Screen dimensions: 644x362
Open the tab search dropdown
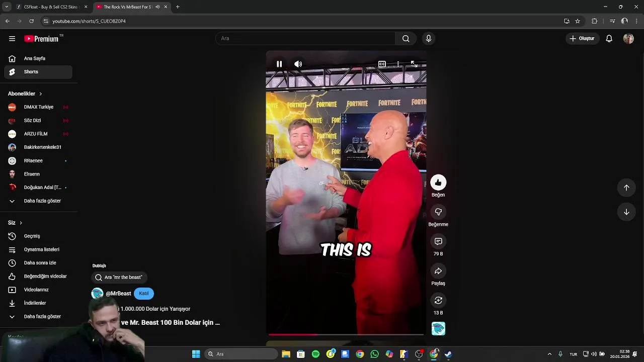pos(7,7)
